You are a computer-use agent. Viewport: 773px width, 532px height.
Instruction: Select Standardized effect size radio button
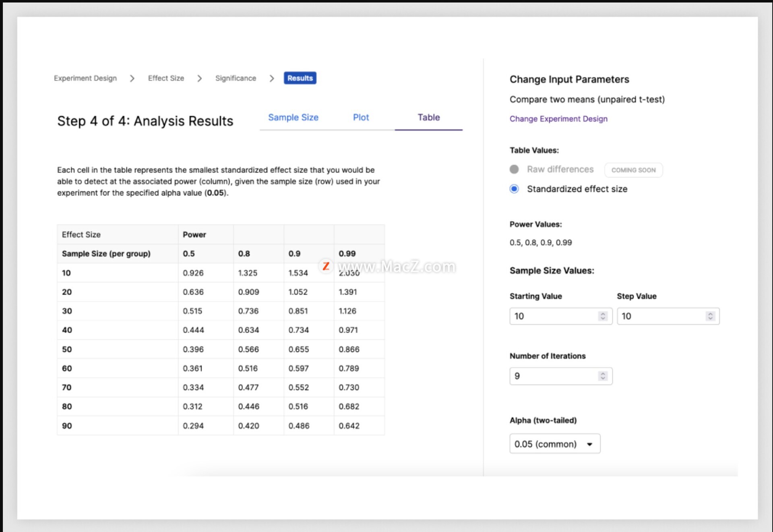tap(514, 189)
